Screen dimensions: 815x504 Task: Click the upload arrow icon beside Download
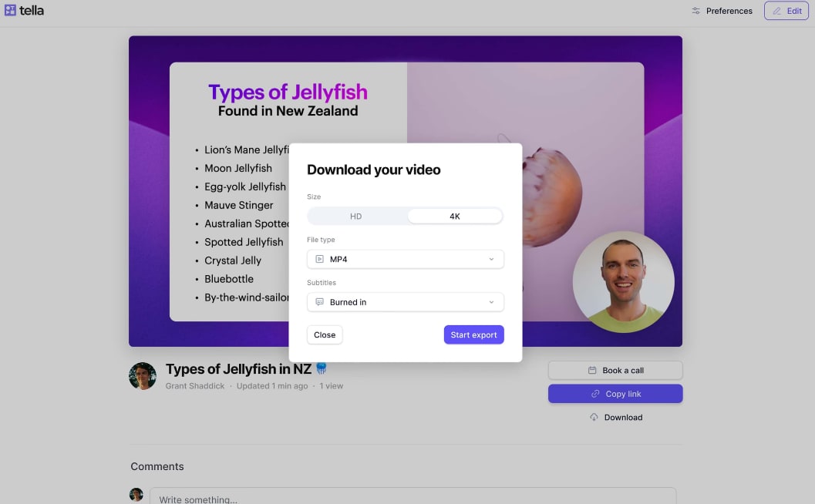[x=593, y=417]
